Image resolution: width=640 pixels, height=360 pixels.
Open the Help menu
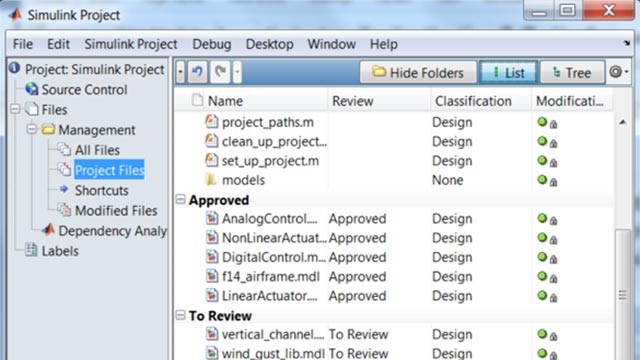point(383,44)
